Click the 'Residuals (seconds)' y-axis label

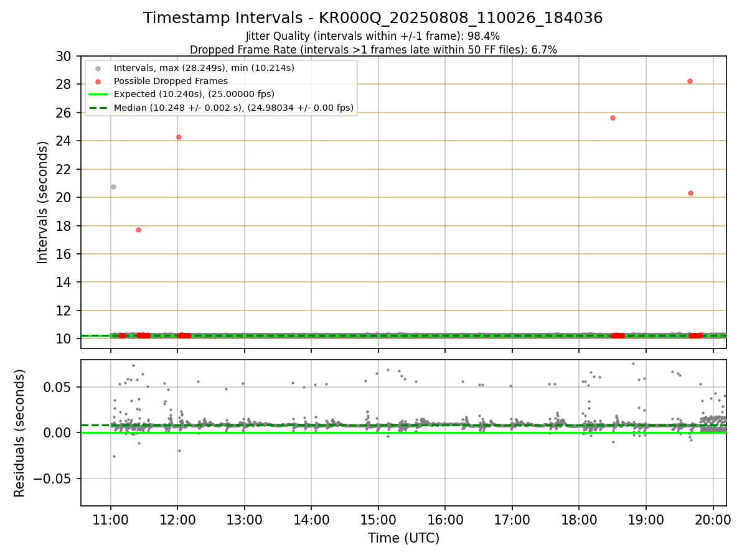click(x=19, y=433)
